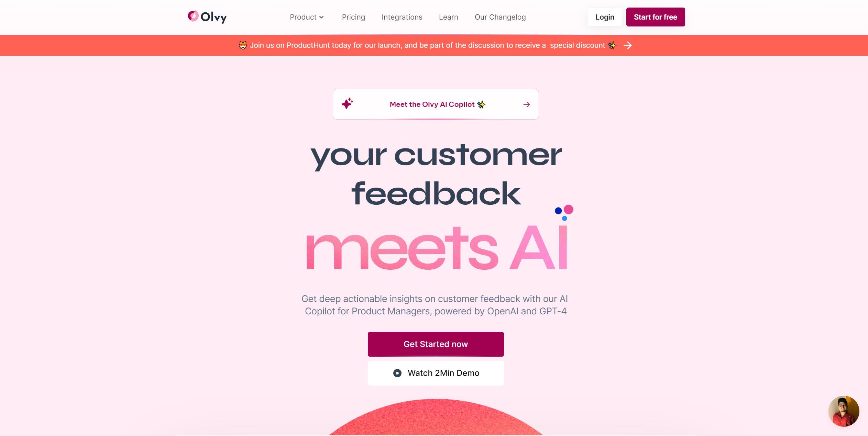Image resolution: width=868 pixels, height=436 pixels.
Task: Click the Watch 2Min Demo link
Action: tap(436, 372)
